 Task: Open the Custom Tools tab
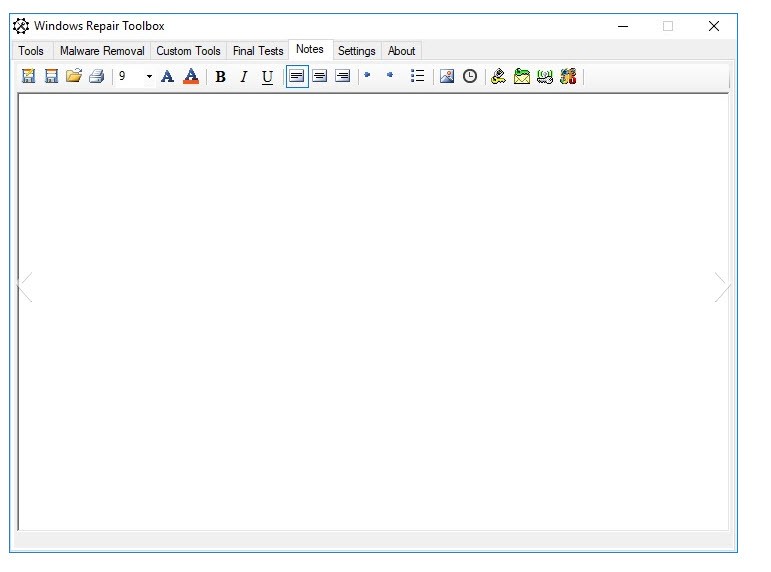(x=188, y=51)
